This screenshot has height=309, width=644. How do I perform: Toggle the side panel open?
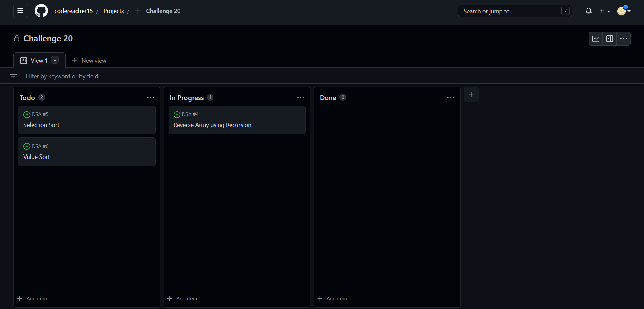coord(610,38)
